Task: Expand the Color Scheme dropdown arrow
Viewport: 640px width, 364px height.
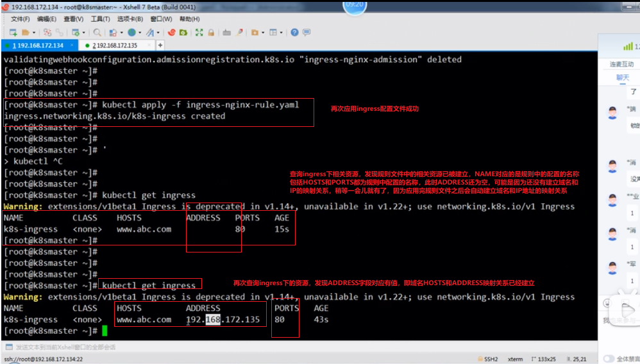Action: pos(121,33)
